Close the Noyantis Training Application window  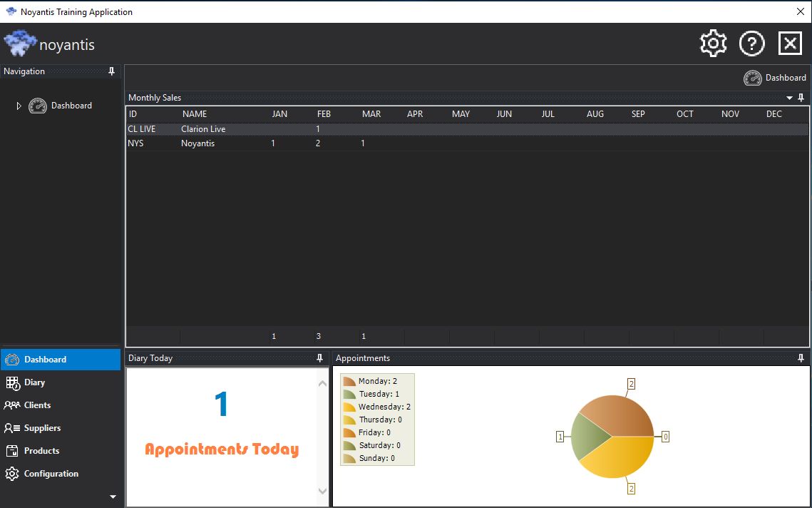801,12
